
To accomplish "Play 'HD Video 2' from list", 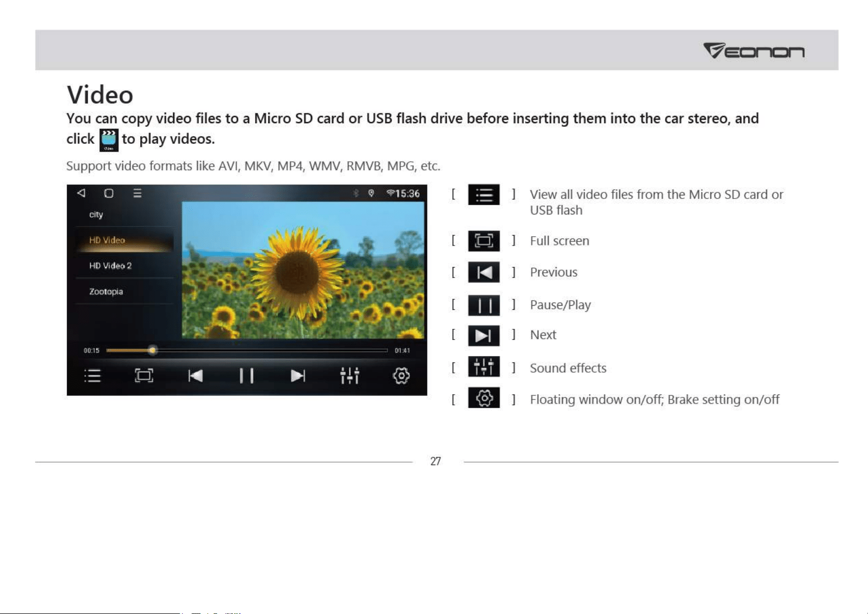I will (125, 265).
